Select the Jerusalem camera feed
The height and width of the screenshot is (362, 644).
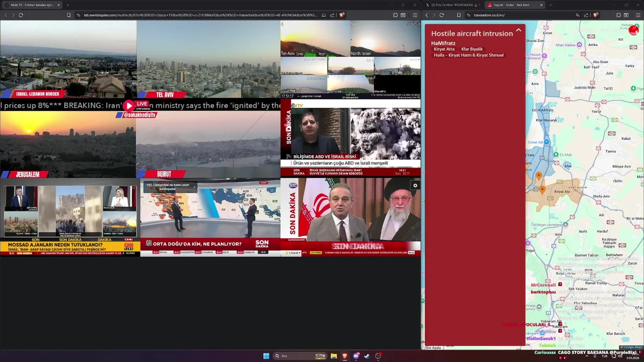[68, 145]
